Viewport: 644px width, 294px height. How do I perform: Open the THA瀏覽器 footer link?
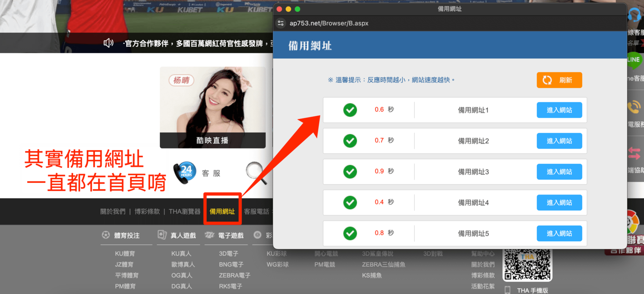184,211
